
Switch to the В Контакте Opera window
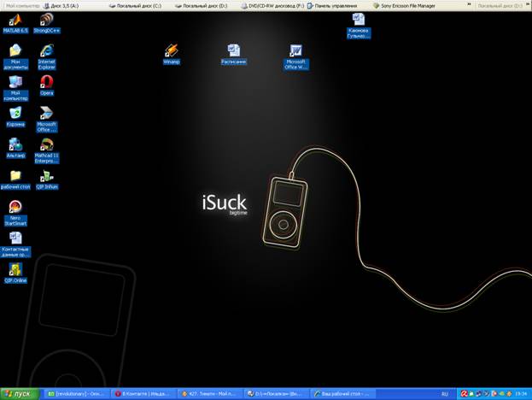coord(144,394)
